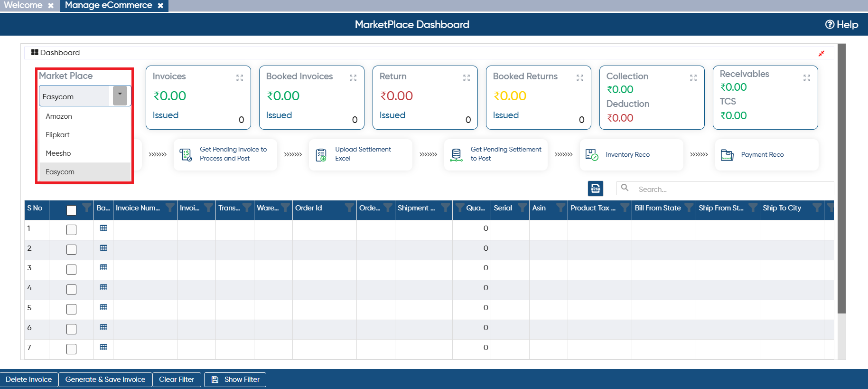Collapse the Market Place dropdown arrow
868x389 pixels.
[120, 95]
